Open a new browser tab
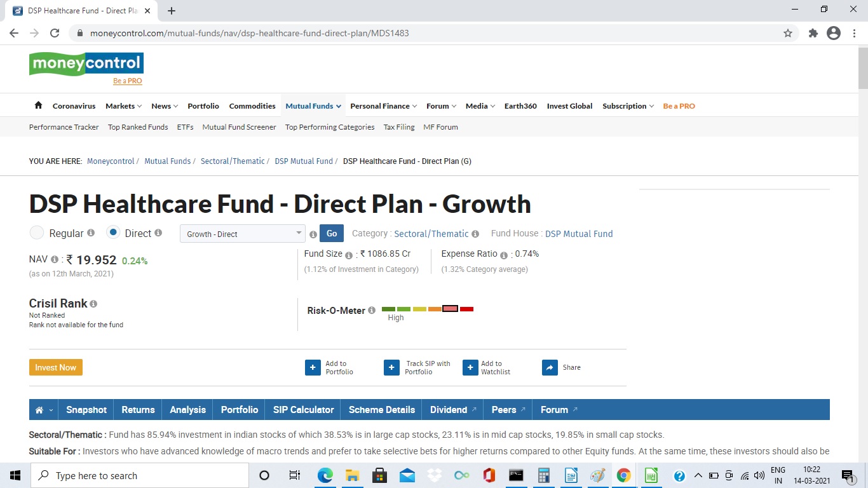The width and height of the screenshot is (868, 488). click(x=172, y=11)
